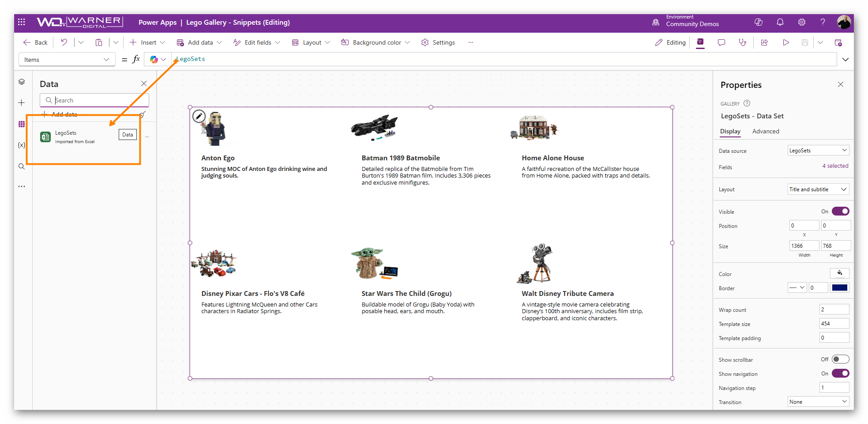Screen dimensions: 868x424
Task: Open the Transition dropdown
Action: point(818,401)
